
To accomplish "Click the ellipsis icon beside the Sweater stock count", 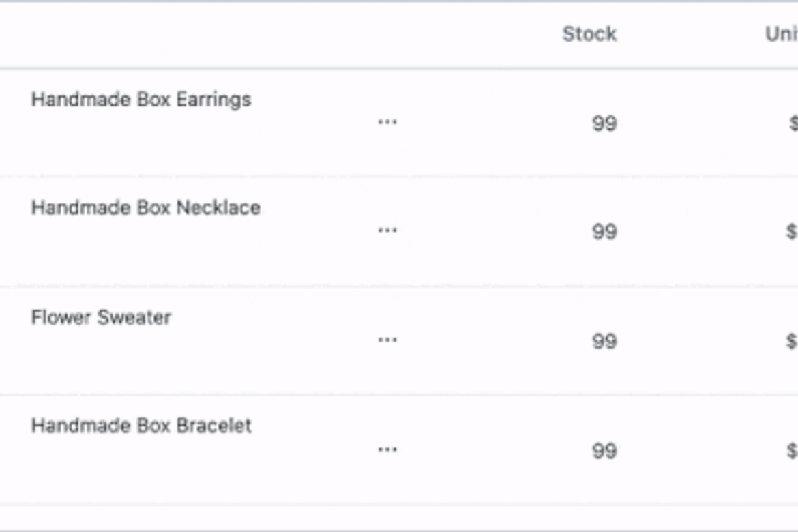I will pos(387,339).
